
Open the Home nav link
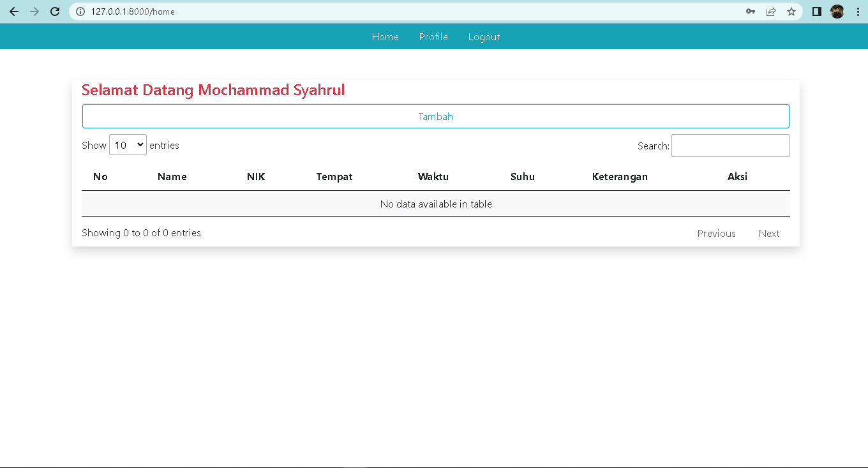coord(385,37)
